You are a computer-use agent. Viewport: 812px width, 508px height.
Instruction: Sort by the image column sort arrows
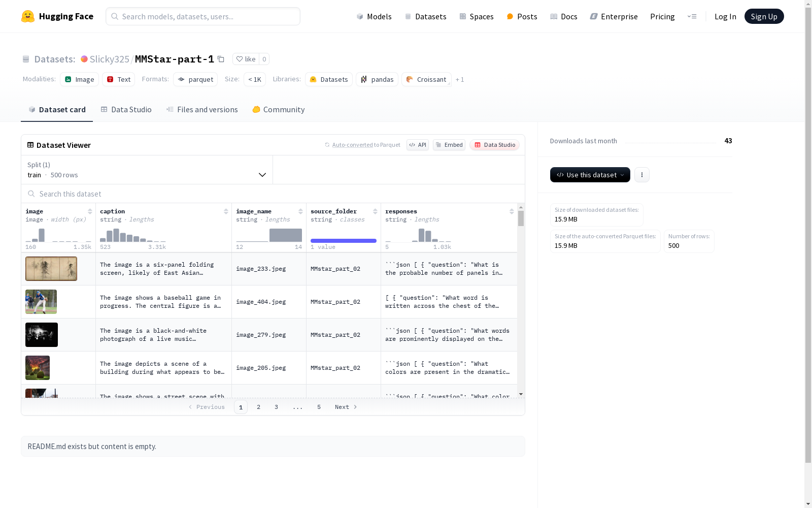pyautogui.click(x=90, y=211)
